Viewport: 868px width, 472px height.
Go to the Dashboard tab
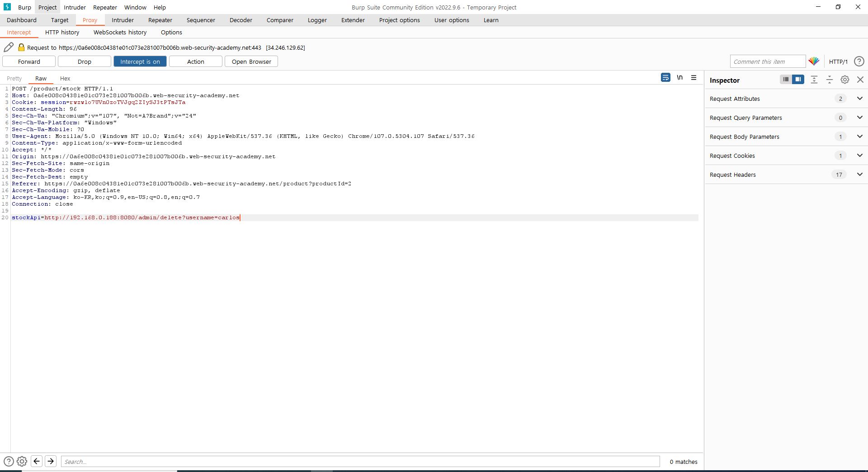tap(22, 20)
